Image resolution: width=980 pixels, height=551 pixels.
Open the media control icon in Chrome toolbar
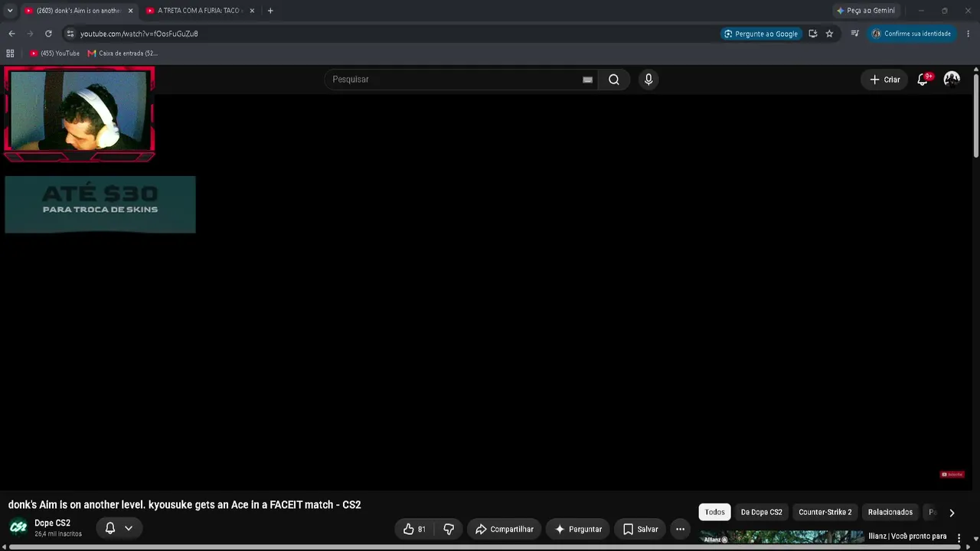[x=854, y=34]
